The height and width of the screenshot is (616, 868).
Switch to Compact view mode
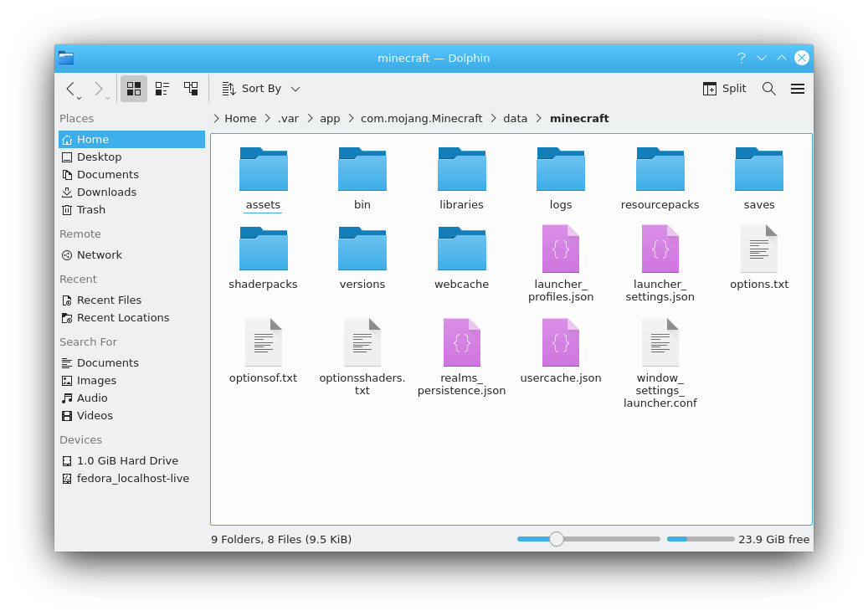click(162, 89)
